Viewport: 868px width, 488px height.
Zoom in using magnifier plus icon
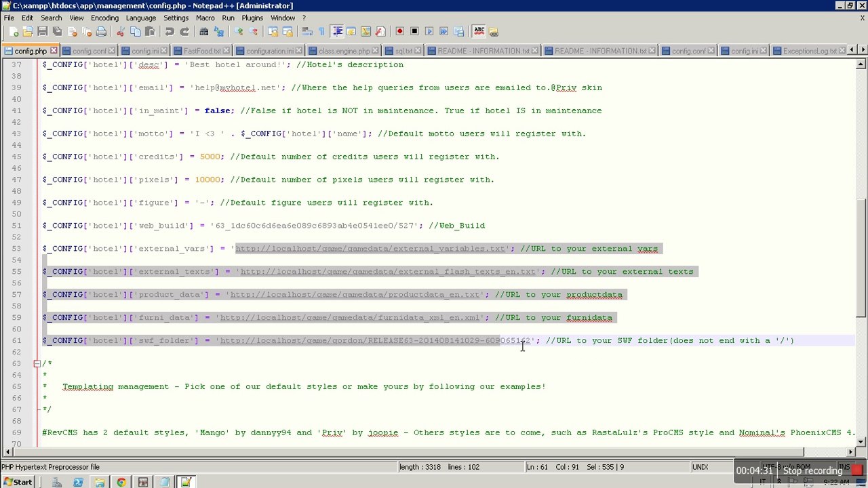pyautogui.click(x=238, y=31)
